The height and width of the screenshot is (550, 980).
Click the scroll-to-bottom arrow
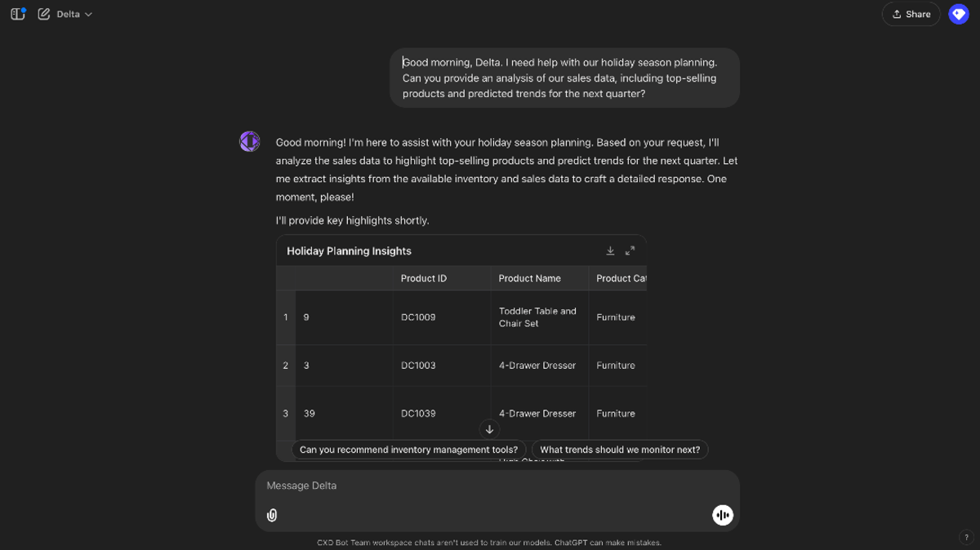[x=489, y=429]
